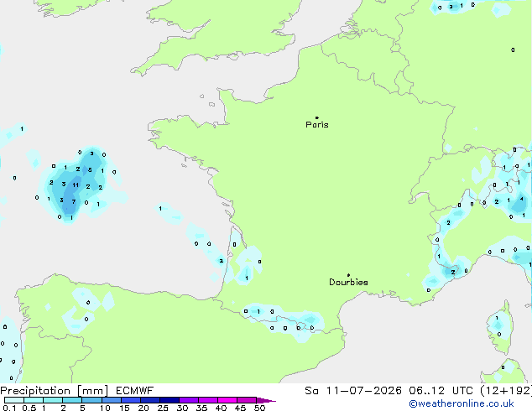Screen dimensions: 532x411
Task: Select the Dourbies location dot marker
Action: 348,275
